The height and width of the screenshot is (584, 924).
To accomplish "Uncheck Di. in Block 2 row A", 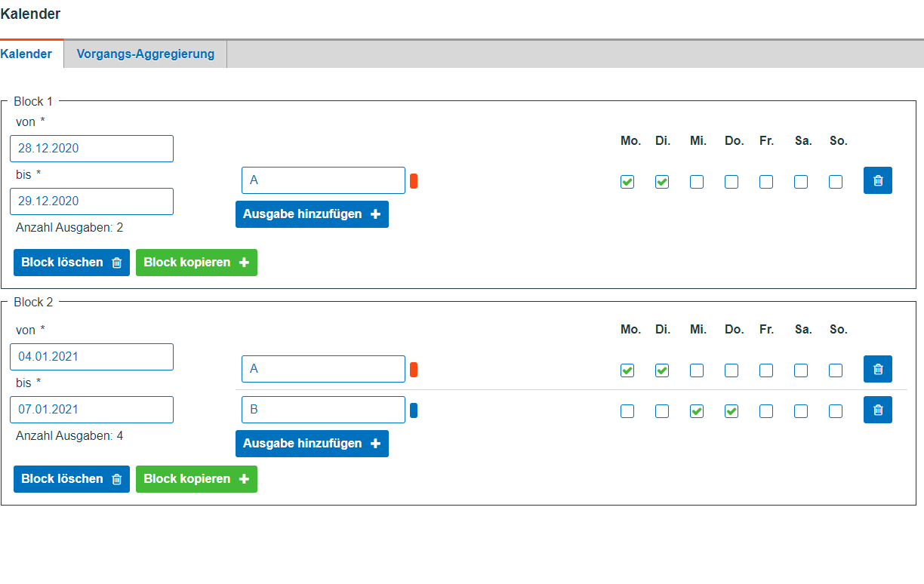I will pos(662,370).
